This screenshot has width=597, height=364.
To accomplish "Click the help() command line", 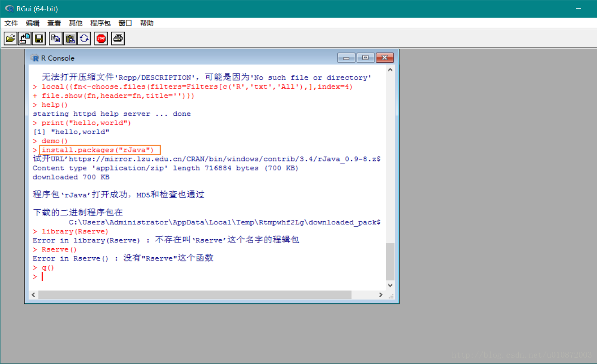I will (50, 104).
